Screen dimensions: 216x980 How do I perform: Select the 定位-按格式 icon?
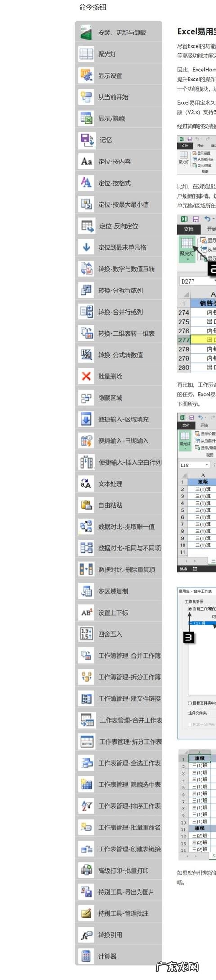click(x=86, y=183)
